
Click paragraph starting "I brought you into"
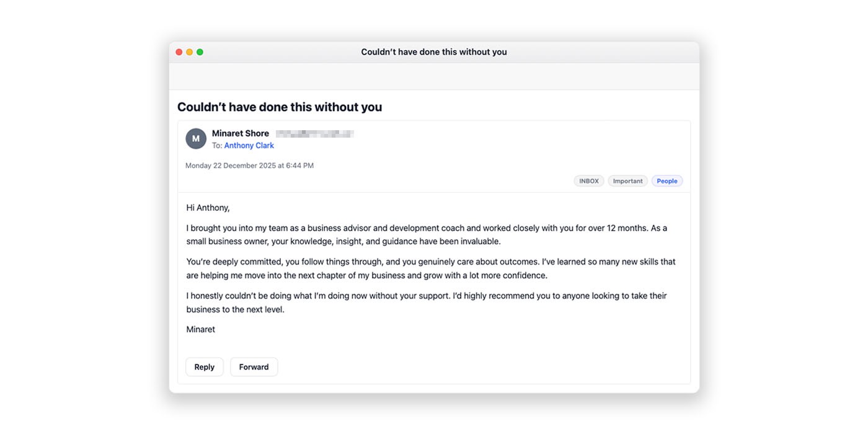click(427, 235)
